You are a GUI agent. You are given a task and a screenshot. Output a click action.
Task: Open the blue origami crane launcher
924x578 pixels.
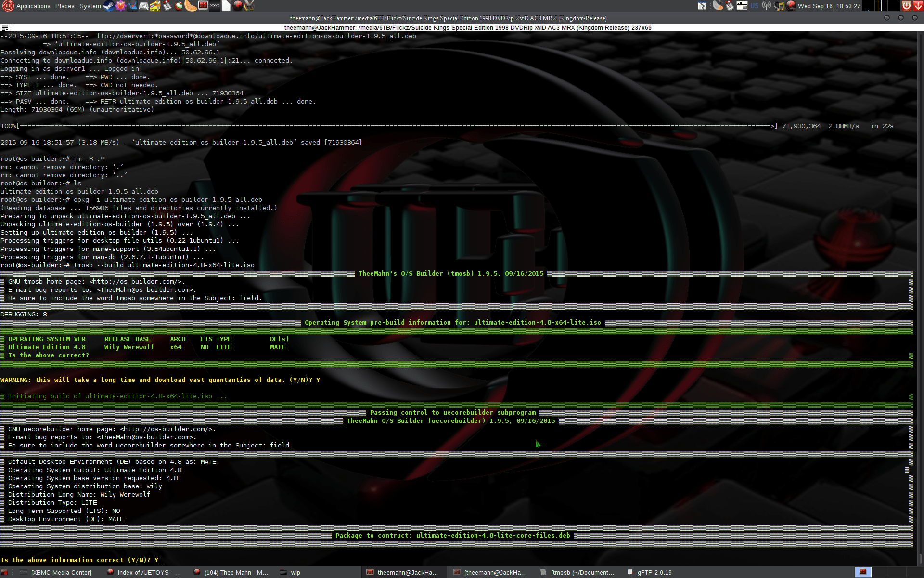[132, 6]
